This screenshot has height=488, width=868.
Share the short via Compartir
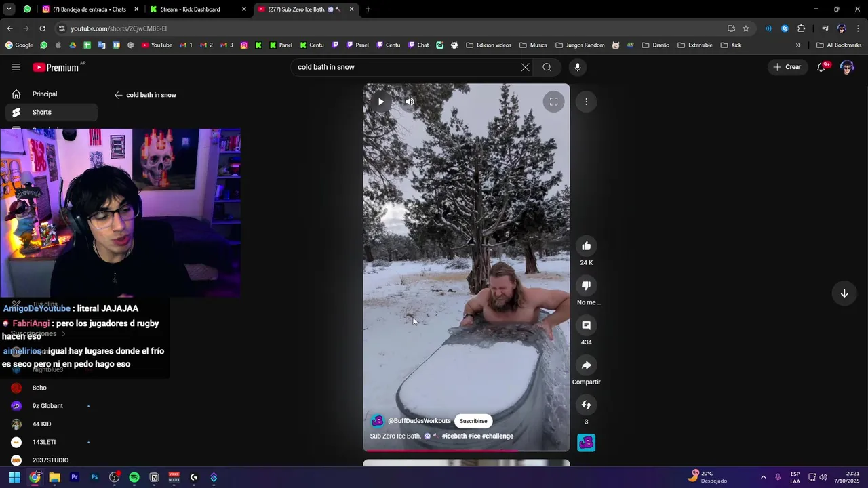[587, 365]
